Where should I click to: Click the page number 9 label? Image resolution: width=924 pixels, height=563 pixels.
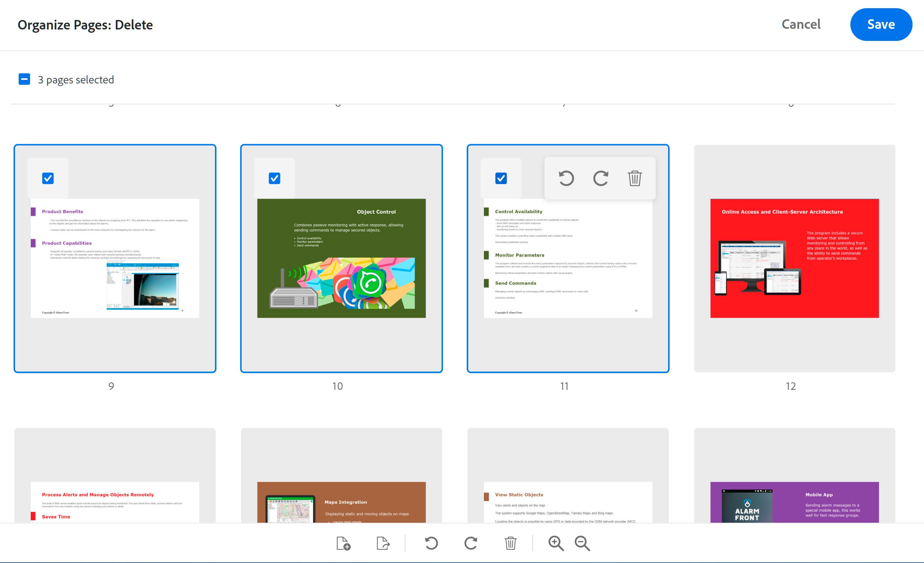click(x=111, y=386)
